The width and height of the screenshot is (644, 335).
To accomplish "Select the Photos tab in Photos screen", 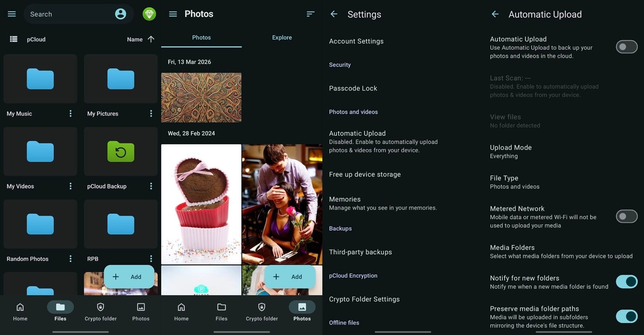I will pyautogui.click(x=201, y=38).
